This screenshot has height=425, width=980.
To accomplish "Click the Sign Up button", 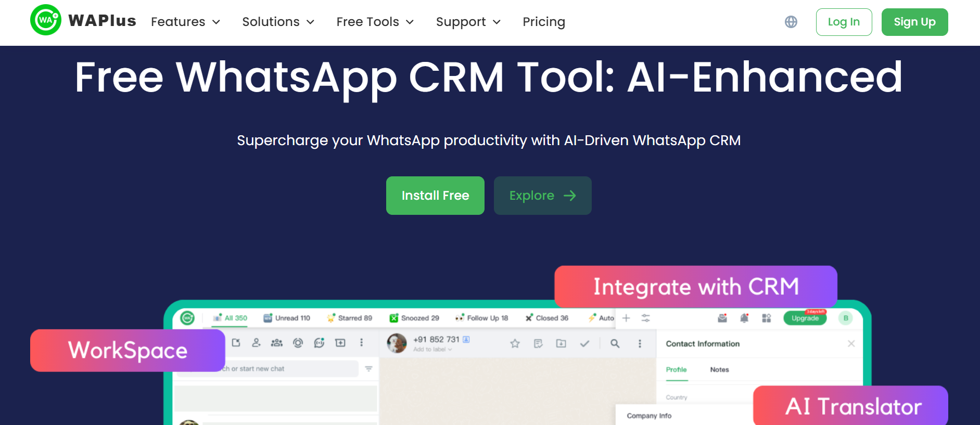I will tap(914, 22).
